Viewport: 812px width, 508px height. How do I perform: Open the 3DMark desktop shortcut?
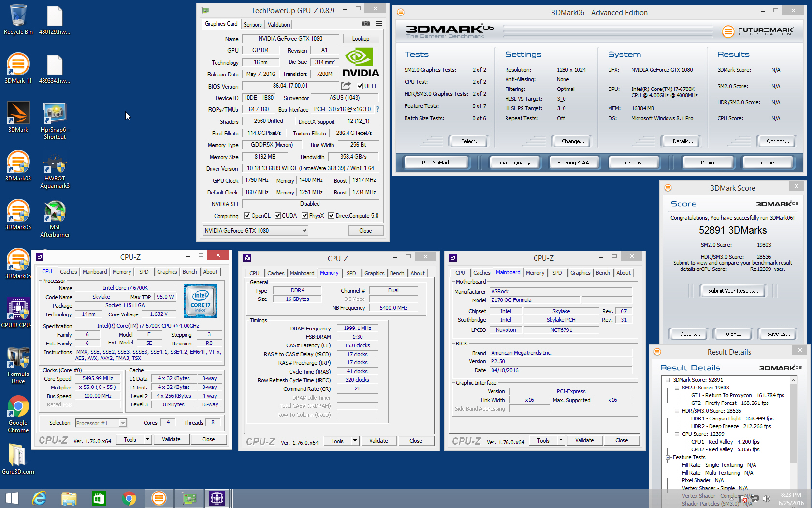[18, 117]
